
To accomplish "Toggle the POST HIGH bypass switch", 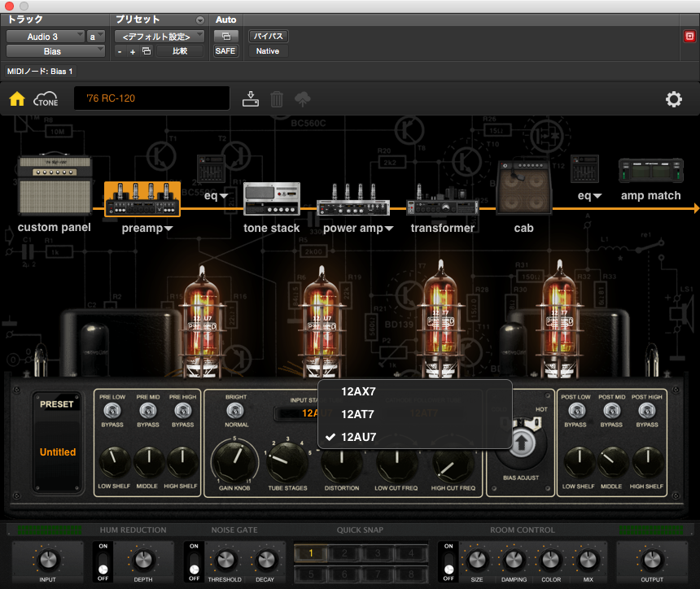I will (x=647, y=411).
